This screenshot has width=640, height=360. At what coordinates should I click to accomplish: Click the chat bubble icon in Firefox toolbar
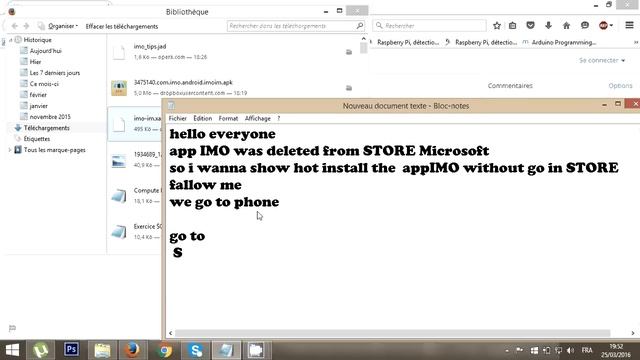(x=584, y=25)
